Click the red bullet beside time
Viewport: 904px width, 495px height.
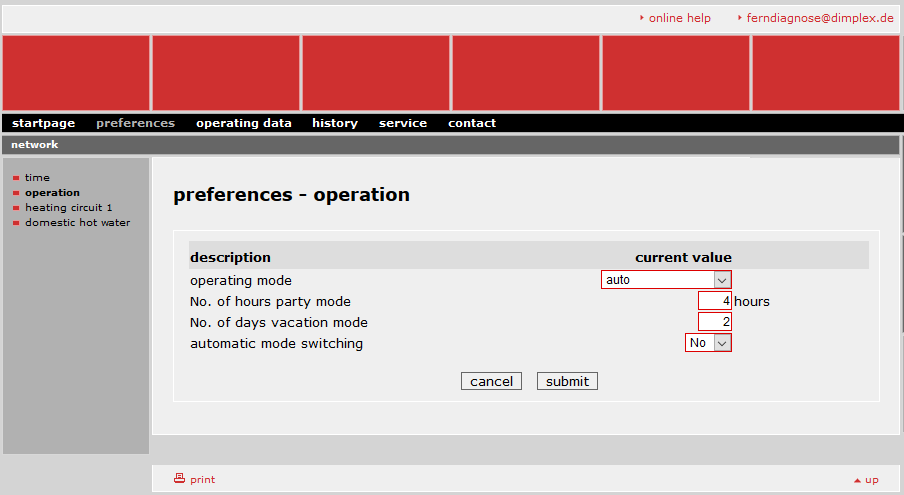click(x=16, y=178)
